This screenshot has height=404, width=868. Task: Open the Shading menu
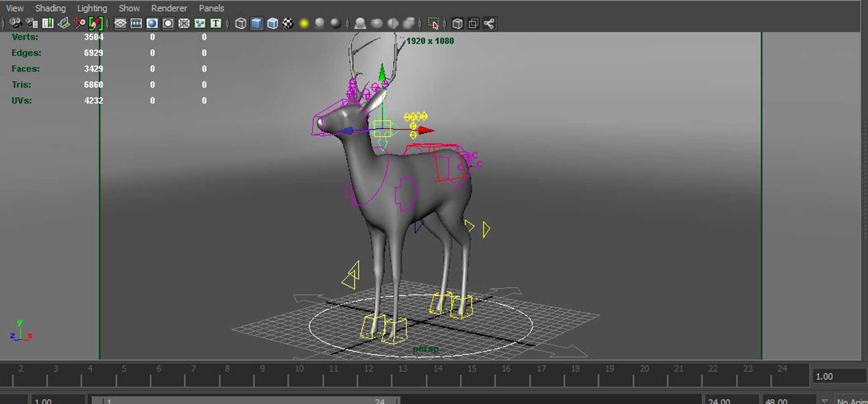coord(51,8)
